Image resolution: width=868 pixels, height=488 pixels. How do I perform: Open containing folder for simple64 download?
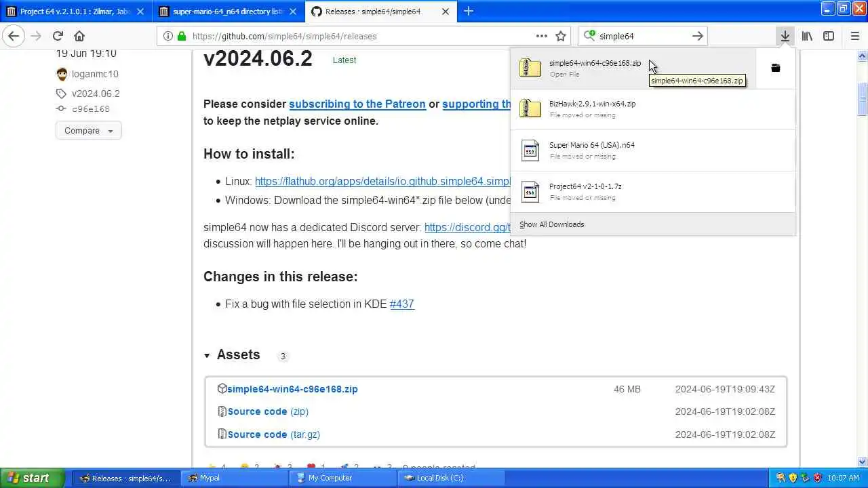point(776,68)
